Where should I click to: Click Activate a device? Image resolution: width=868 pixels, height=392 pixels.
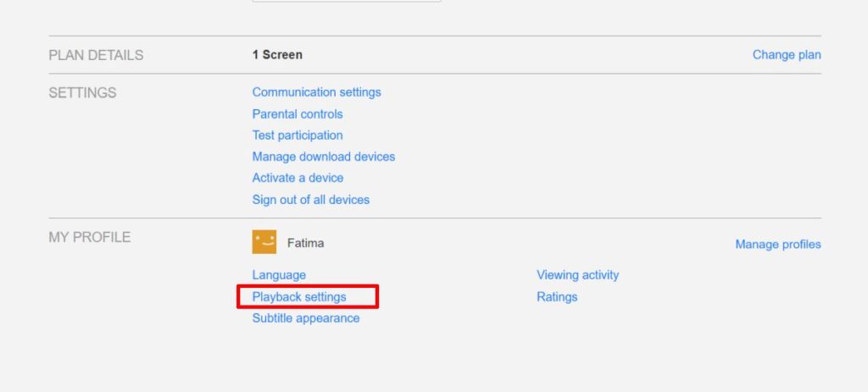click(298, 178)
